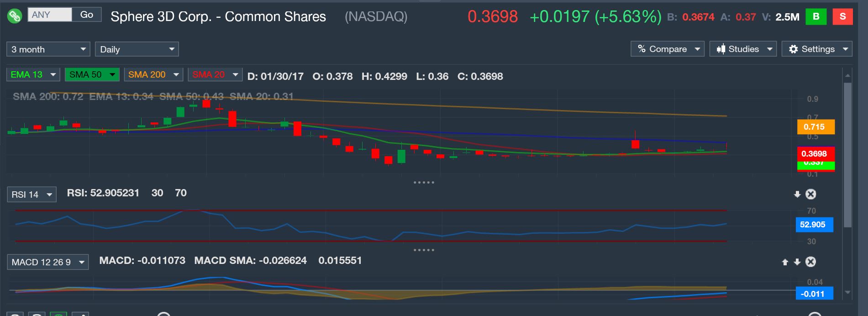This screenshot has height=316, width=868.
Task: Click the scrollbar down arrow
Action: (847, 292)
